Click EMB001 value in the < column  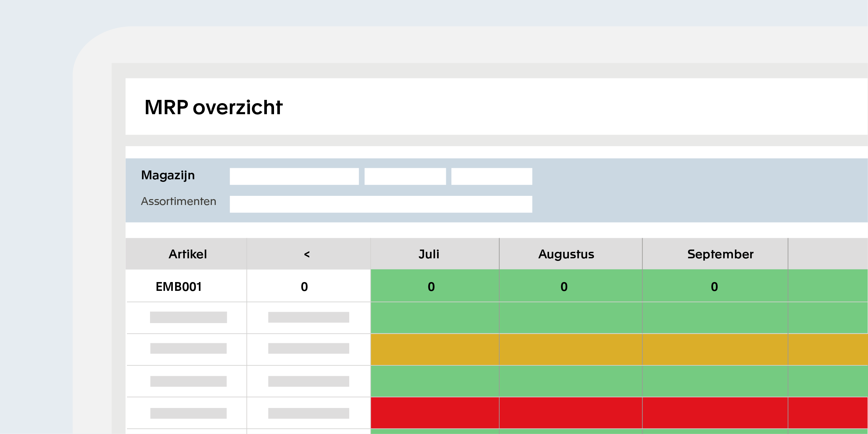[304, 286]
